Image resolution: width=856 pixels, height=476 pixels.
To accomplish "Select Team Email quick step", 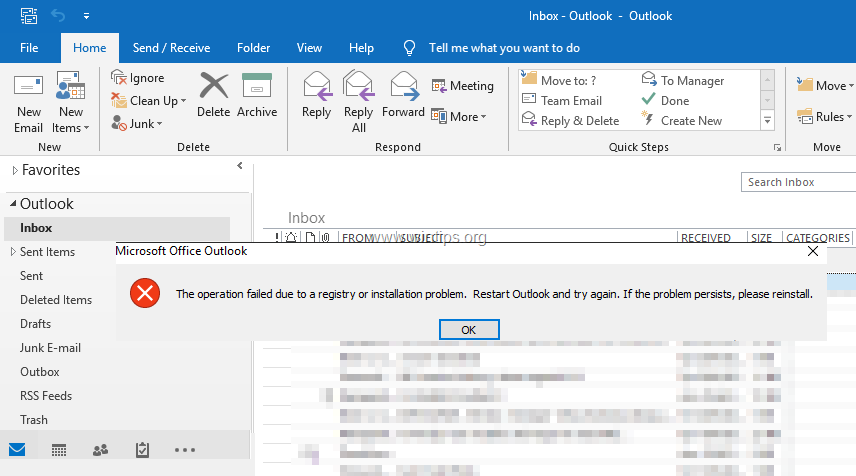I will (562, 100).
